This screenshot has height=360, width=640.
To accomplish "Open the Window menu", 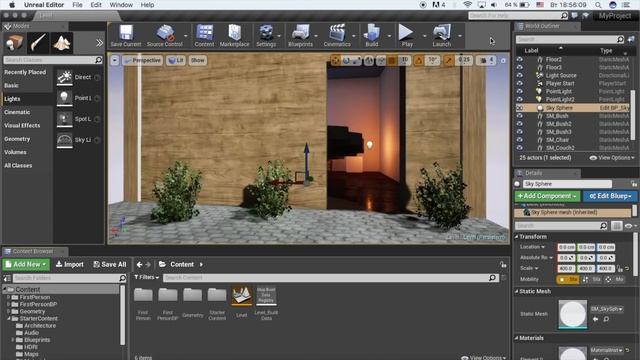I will pyautogui.click(x=121, y=5).
